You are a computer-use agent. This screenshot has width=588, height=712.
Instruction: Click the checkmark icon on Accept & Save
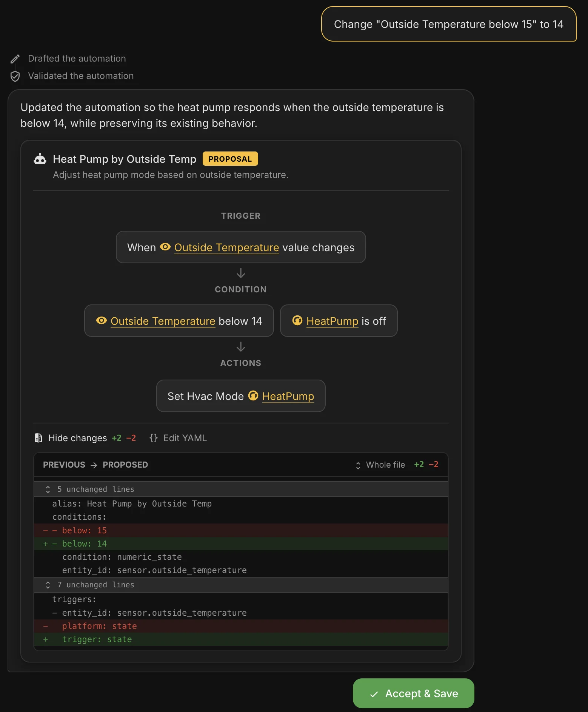(374, 694)
